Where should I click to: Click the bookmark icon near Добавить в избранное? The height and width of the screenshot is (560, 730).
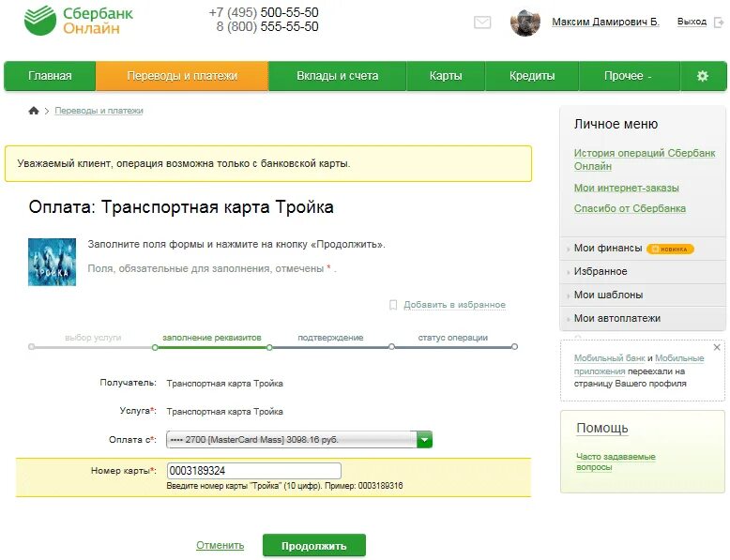tap(393, 305)
